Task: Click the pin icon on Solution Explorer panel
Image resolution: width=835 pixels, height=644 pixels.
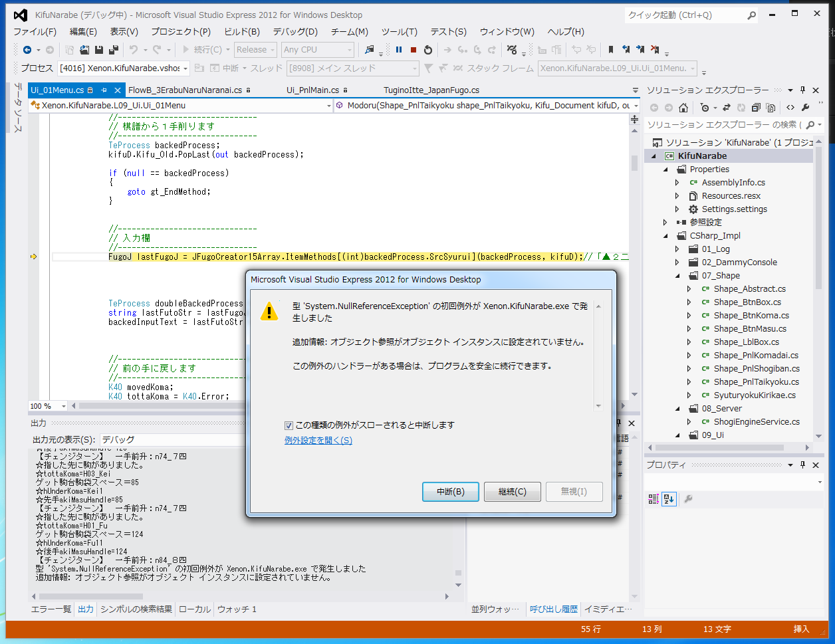Action: coord(802,90)
